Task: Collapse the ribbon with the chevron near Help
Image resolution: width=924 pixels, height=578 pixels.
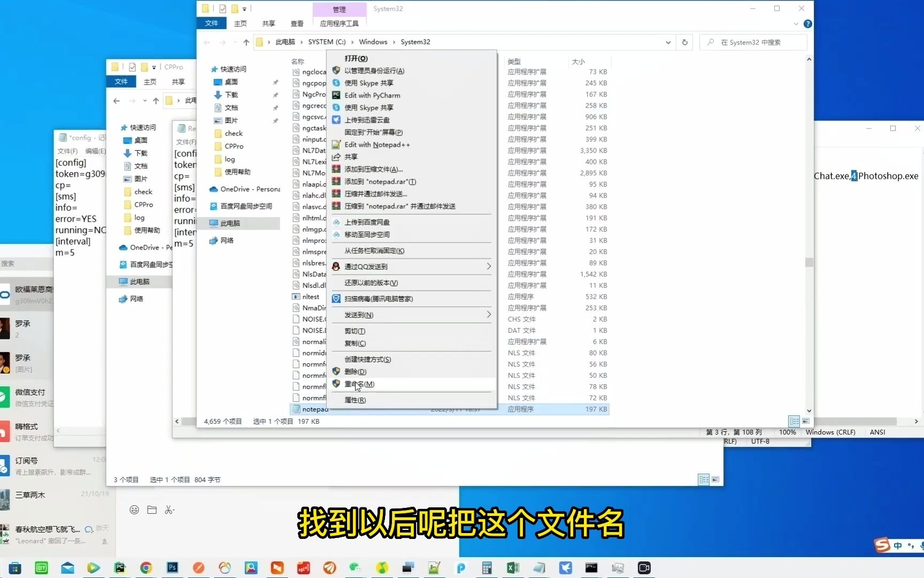Action: [796, 24]
